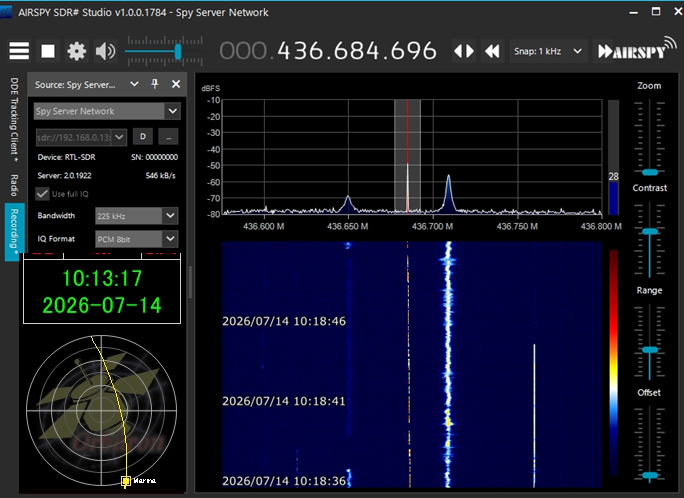684x498 pixels.
Task: Click the 436.650 M signal peak
Action: point(348,203)
